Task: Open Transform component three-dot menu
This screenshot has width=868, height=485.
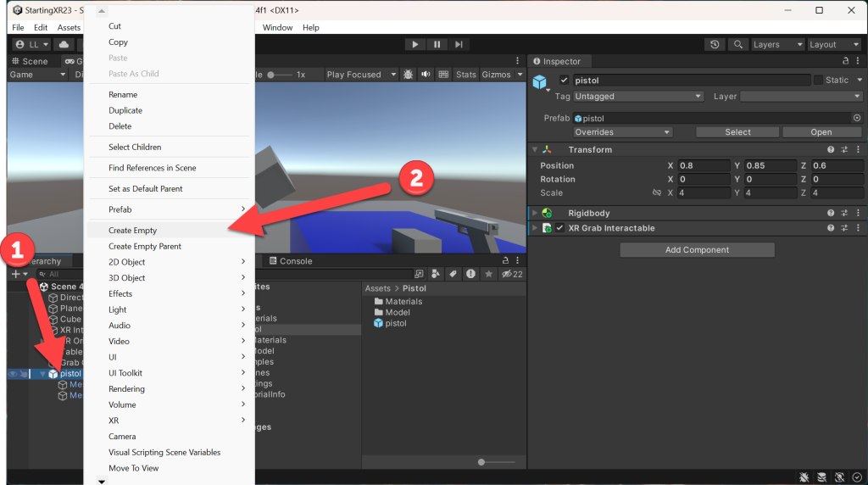Action: click(858, 149)
